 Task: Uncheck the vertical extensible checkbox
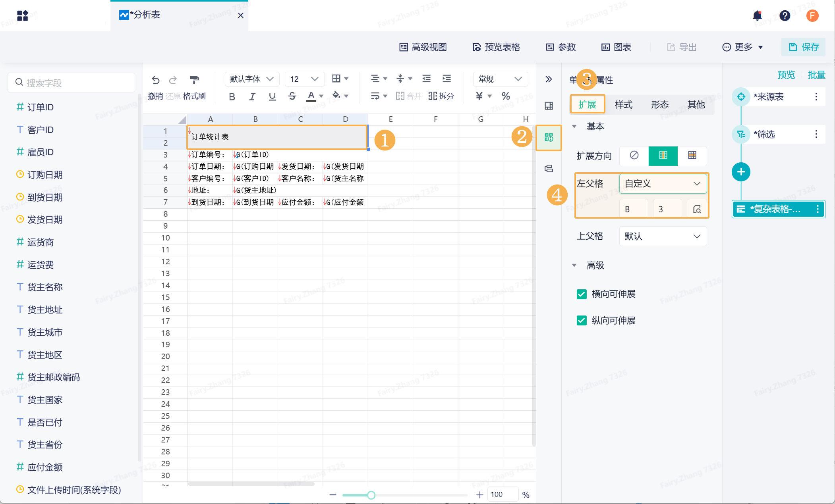tap(582, 320)
